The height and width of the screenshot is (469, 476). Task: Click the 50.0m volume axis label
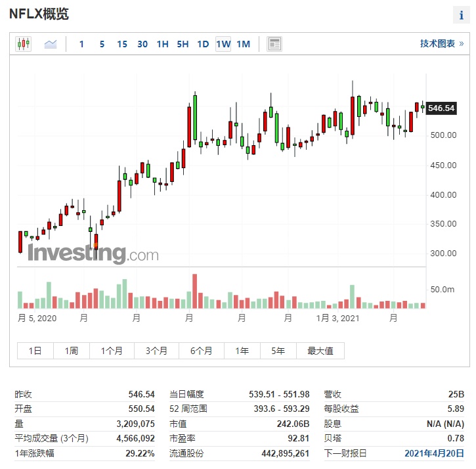click(x=443, y=290)
